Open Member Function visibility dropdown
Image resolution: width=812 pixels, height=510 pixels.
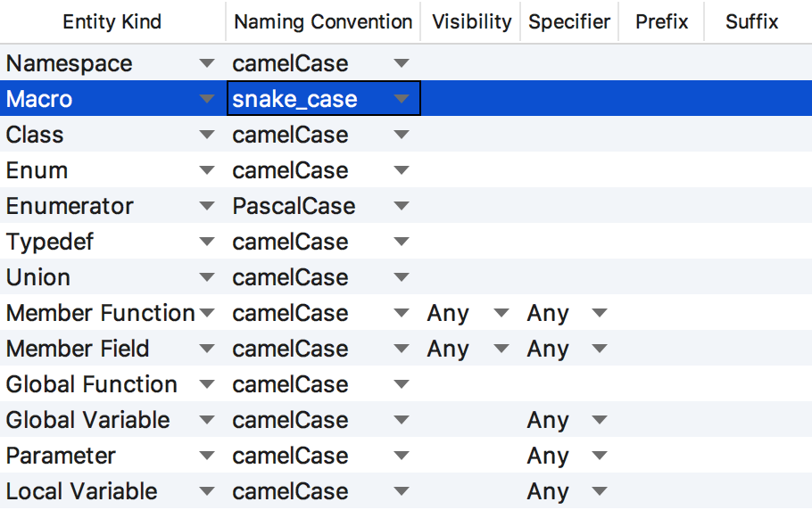click(501, 313)
